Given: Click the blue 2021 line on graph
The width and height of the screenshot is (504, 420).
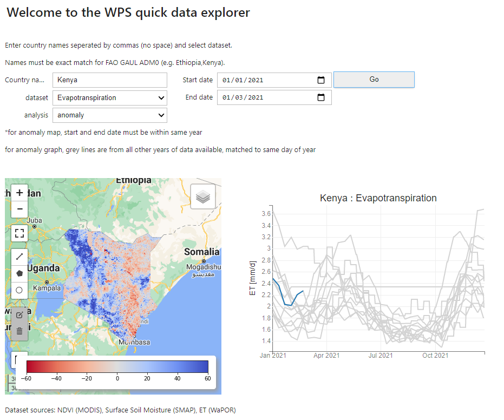Looking at the screenshot, I should click(285, 304).
